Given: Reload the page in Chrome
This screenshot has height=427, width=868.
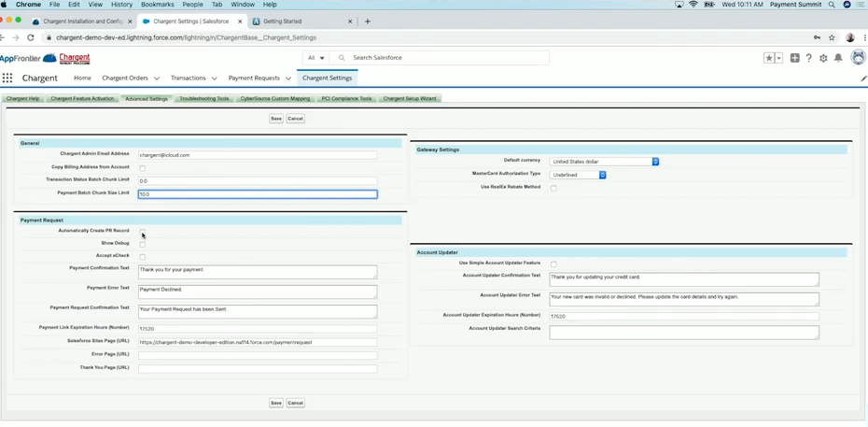Looking at the screenshot, I should click(x=31, y=37).
